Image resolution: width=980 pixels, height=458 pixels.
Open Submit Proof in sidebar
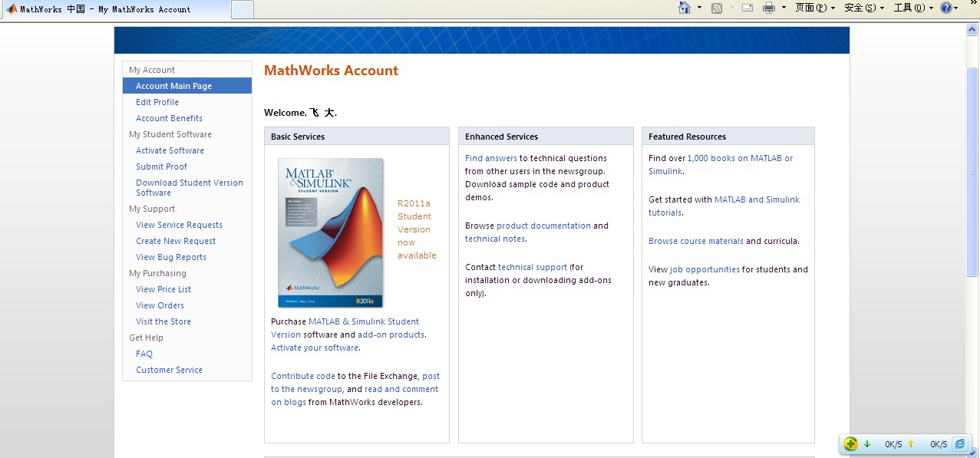pyautogui.click(x=161, y=166)
